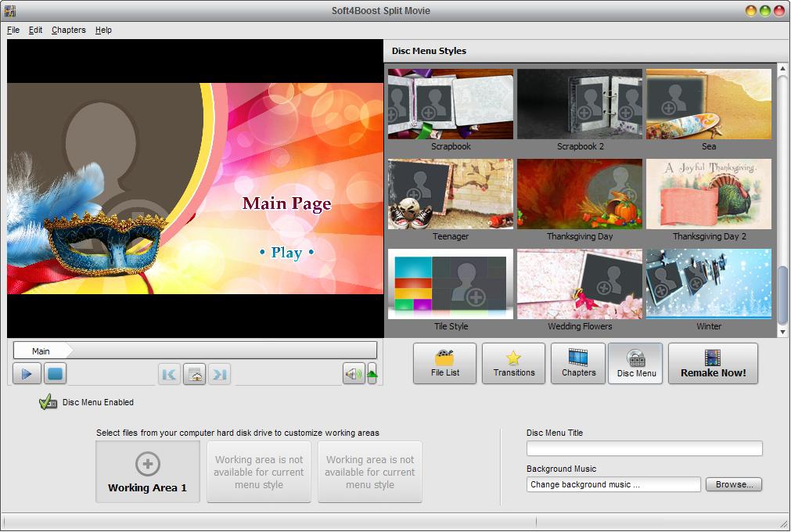Open the File List panel
This screenshot has width=791, height=532.
[x=444, y=364]
